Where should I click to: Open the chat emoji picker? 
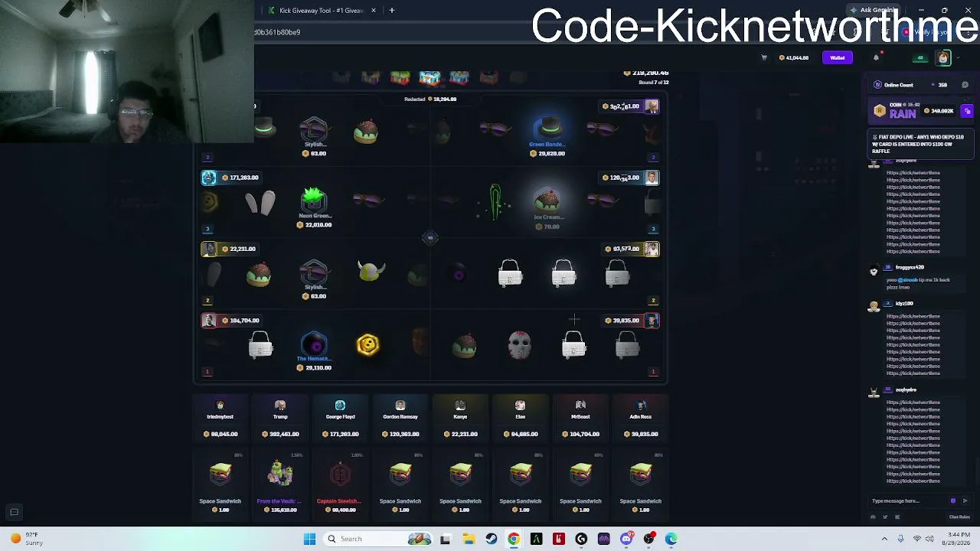pos(953,500)
